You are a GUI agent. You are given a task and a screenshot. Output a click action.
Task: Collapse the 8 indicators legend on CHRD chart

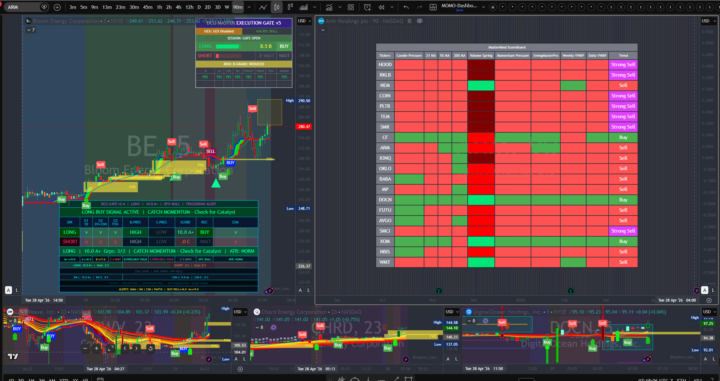pyautogui.click(x=259, y=327)
